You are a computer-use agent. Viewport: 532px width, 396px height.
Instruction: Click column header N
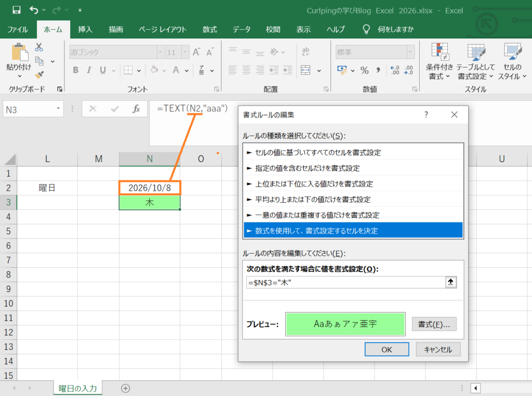tap(150, 159)
